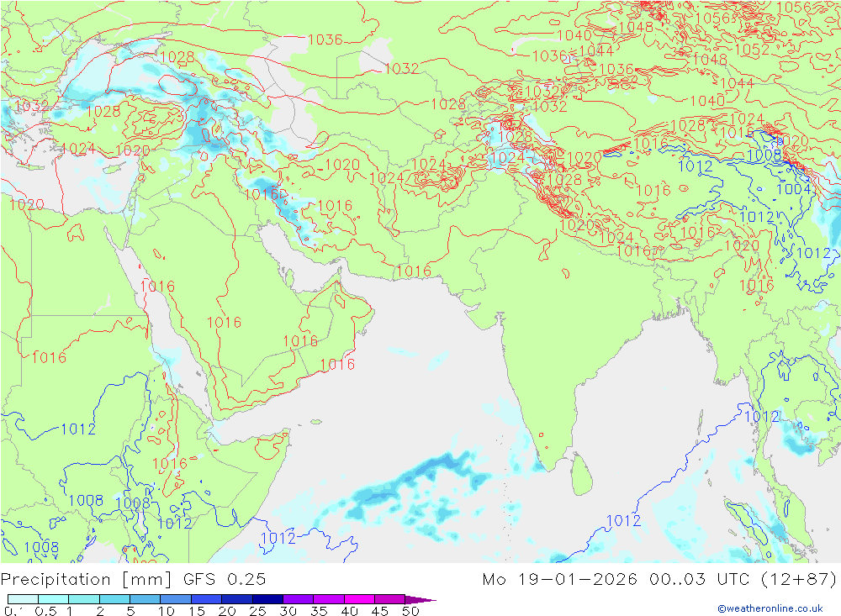The width and height of the screenshot is (841, 616).
Task: Click the '0.5' legend value label
Action: [45, 611]
